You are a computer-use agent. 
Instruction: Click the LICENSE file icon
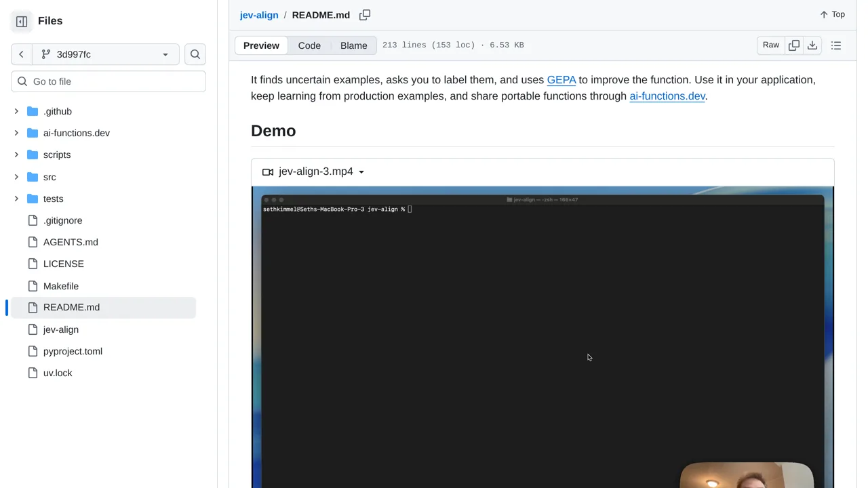(33, 264)
